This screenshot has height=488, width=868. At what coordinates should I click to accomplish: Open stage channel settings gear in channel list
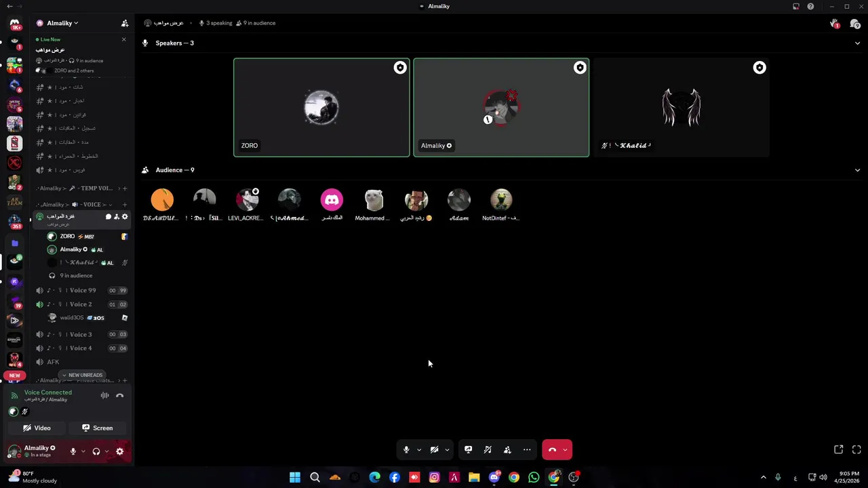click(125, 217)
